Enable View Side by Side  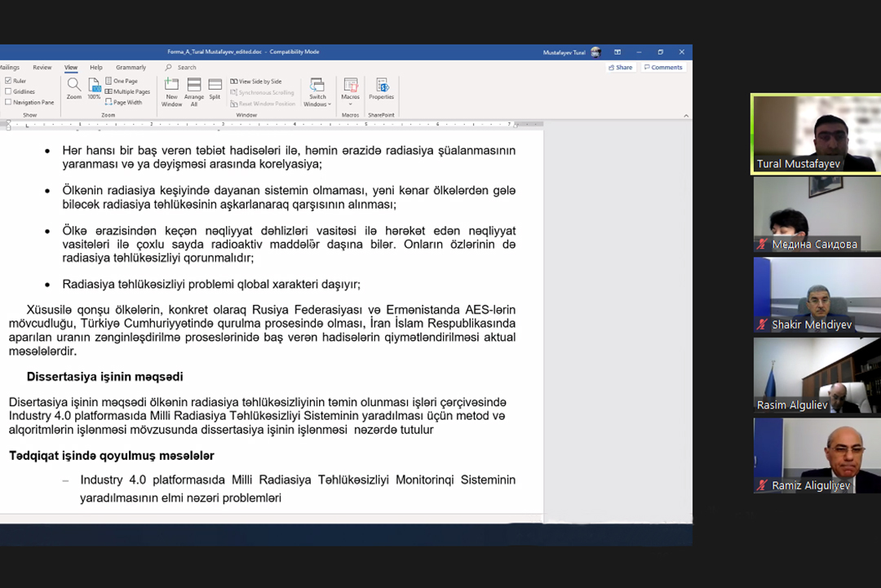click(259, 81)
